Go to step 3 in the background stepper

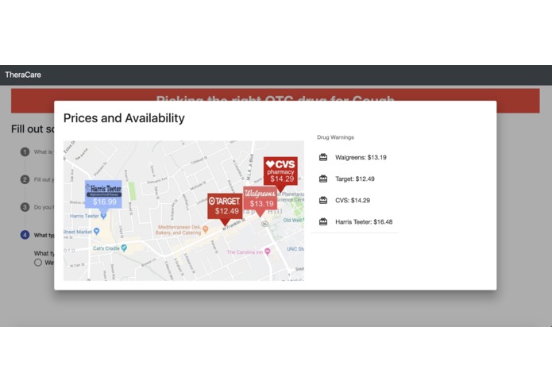[25, 207]
